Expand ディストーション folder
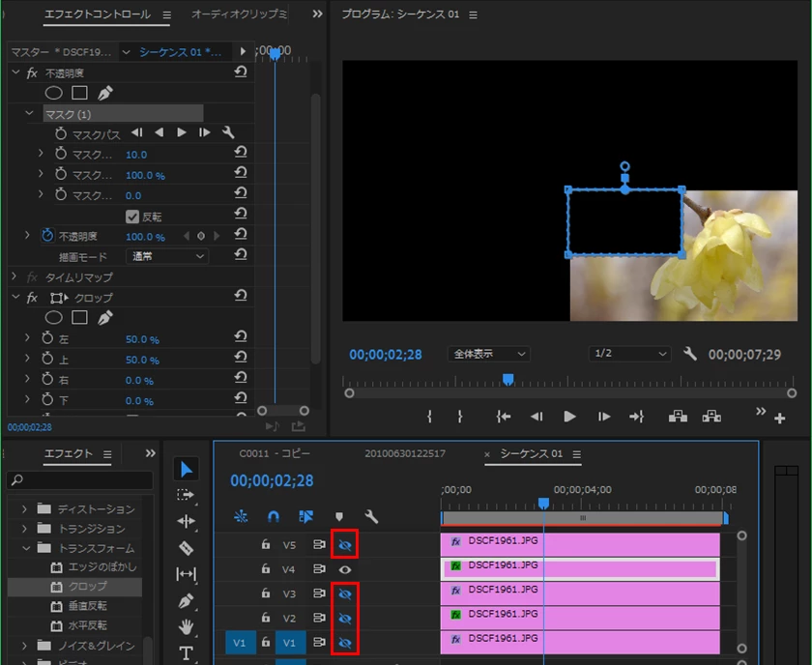Image resolution: width=812 pixels, height=665 pixels. tap(24, 509)
